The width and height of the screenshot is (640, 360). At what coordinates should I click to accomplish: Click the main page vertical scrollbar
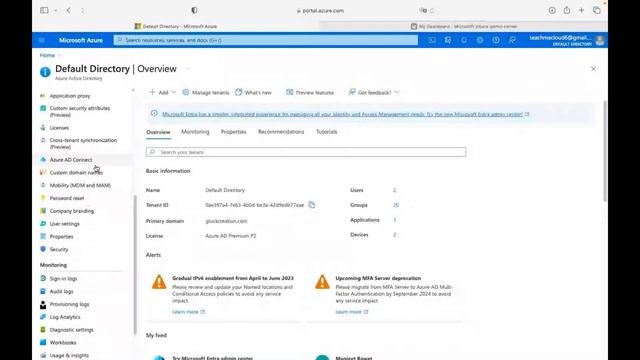point(604,151)
